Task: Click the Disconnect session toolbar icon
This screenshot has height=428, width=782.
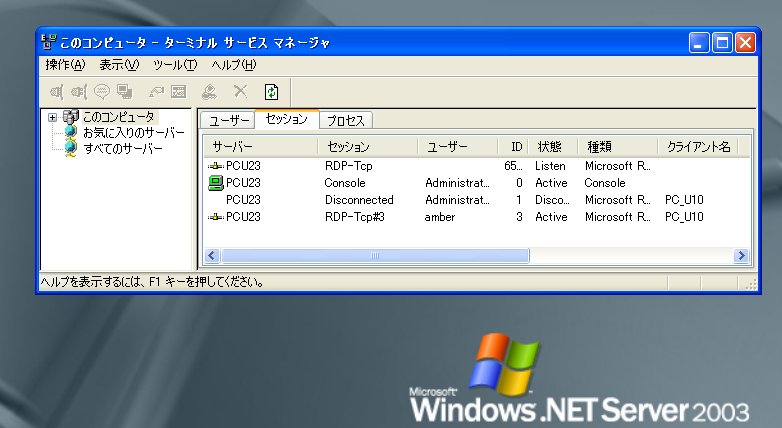Action: pos(79,92)
